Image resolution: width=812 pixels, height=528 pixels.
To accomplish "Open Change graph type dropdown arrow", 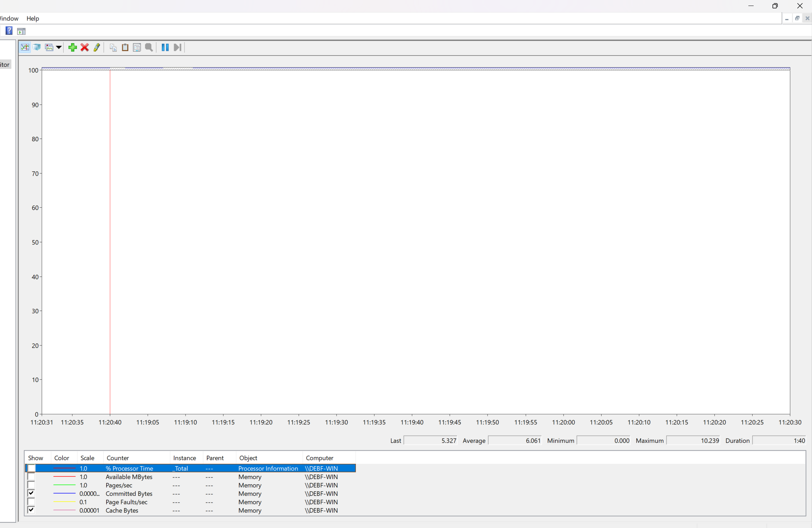I will pos(59,48).
